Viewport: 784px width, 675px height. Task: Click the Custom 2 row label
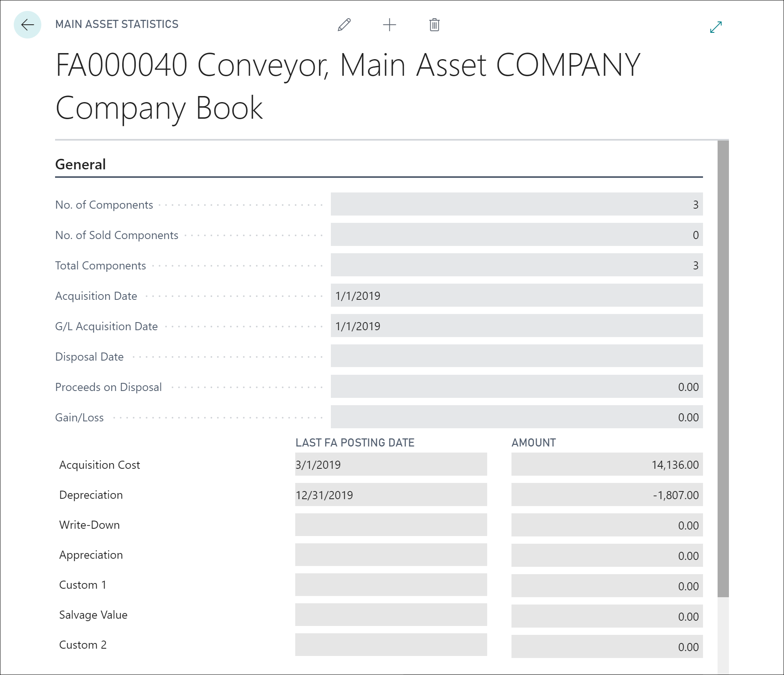[x=83, y=645]
